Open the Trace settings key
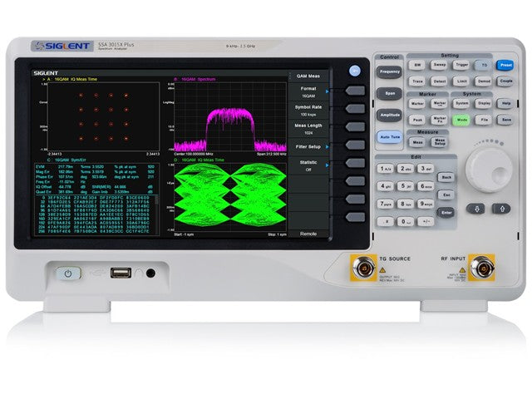This screenshot has height=399, width=532. click(x=417, y=81)
